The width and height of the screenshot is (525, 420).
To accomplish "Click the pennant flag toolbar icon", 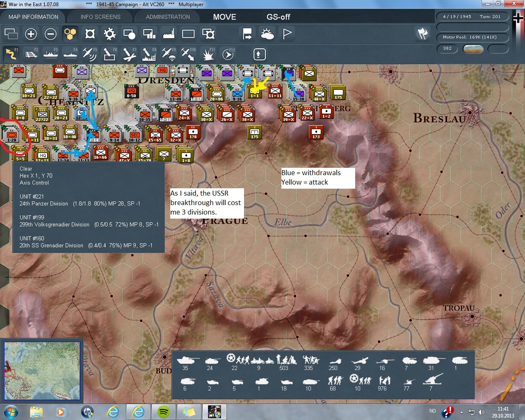I will point(287,34).
